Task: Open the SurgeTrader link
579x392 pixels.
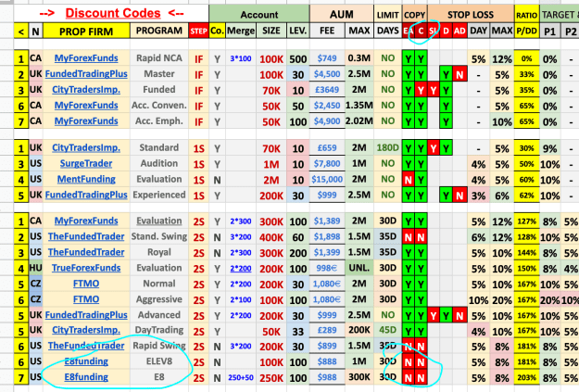Action: click(x=86, y=164)
